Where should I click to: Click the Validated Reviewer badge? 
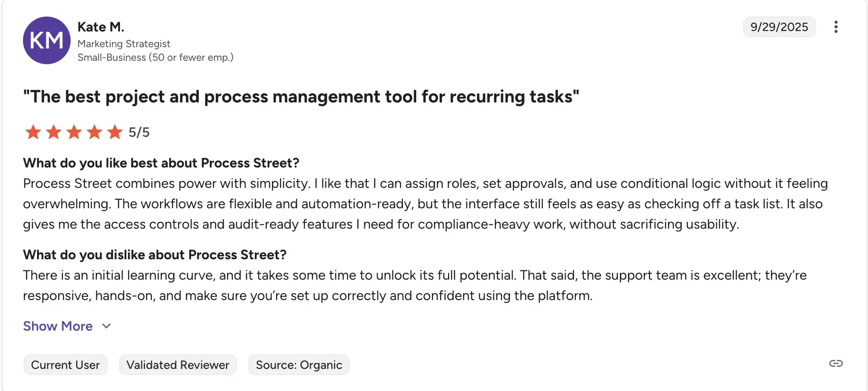coord(177,364)
